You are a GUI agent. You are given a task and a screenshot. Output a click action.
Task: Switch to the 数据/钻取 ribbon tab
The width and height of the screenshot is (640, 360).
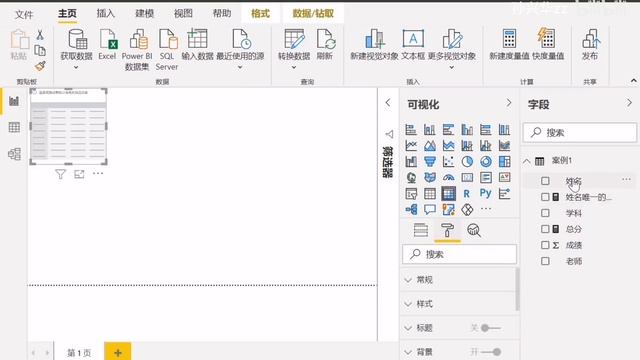tap(313, 13)
